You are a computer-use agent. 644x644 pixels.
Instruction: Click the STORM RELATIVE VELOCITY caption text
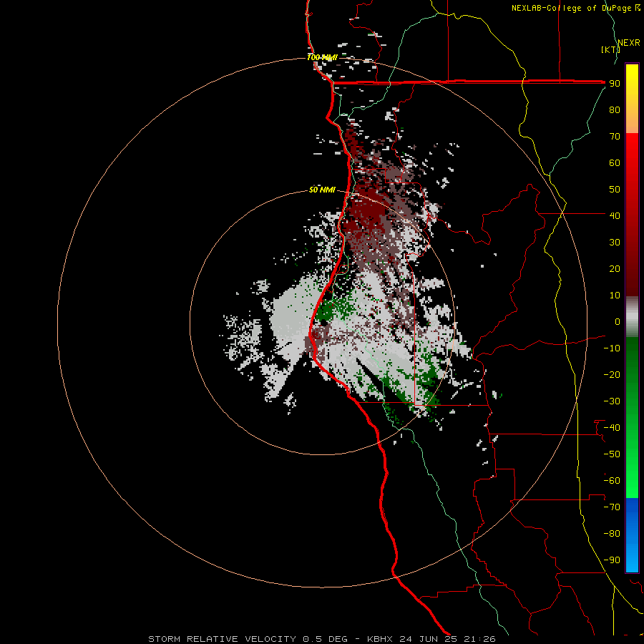[222, 639]
